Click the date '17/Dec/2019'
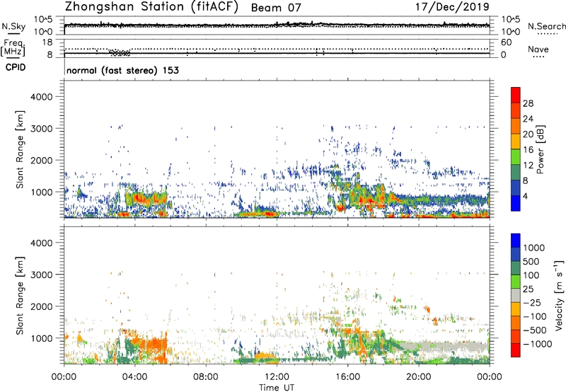This screenshot has width=566, height=392. tap(452, 6)
